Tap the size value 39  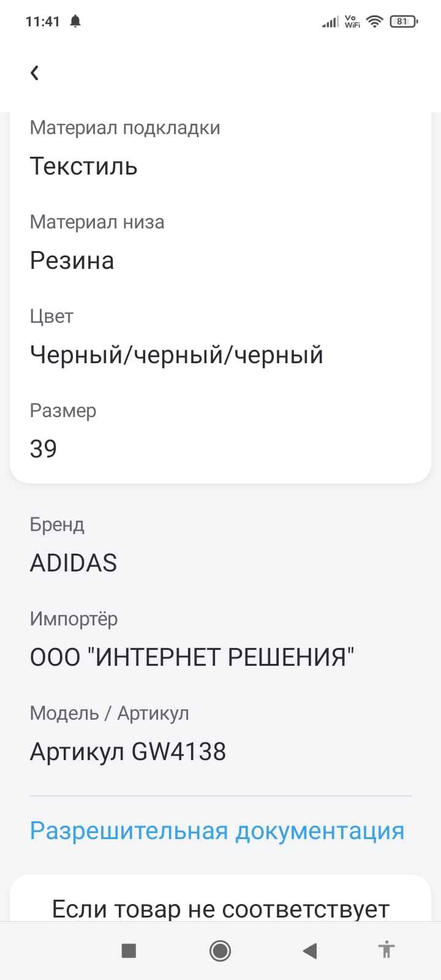coord(43,448)
